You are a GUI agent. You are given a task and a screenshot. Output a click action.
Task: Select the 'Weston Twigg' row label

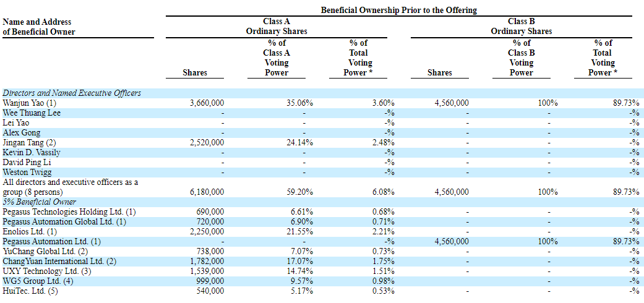pyautogui.click(x=27, y=172)
